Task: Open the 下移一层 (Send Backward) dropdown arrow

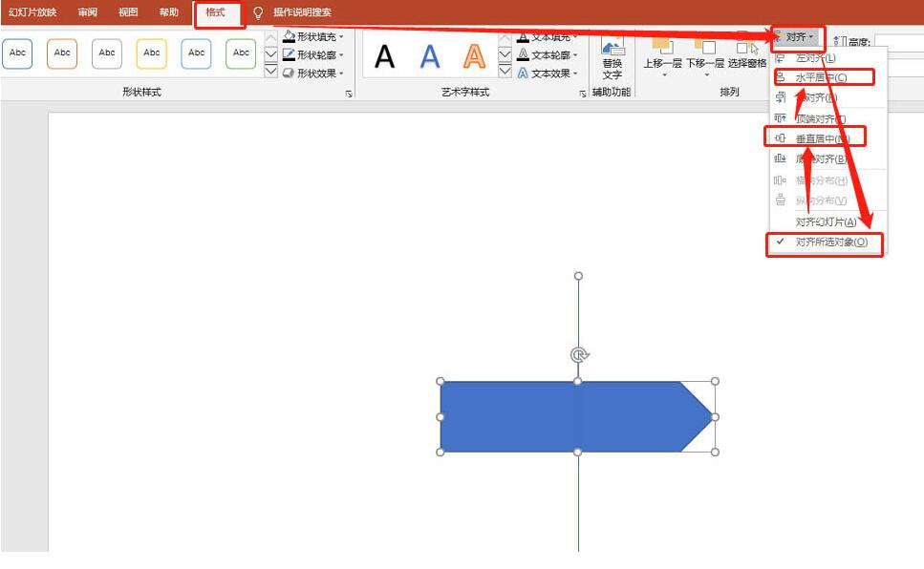Action: (x=706, y=75)
